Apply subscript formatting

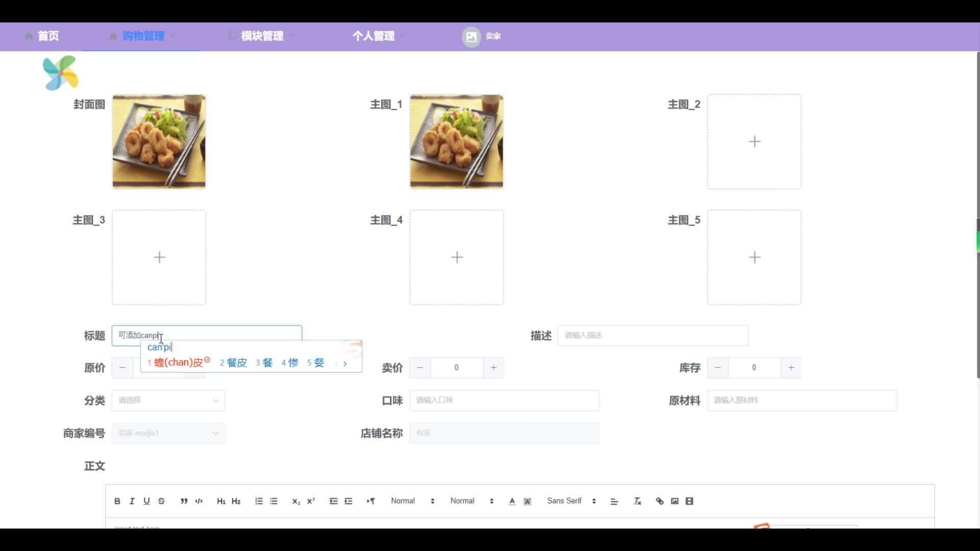(296, 502)
